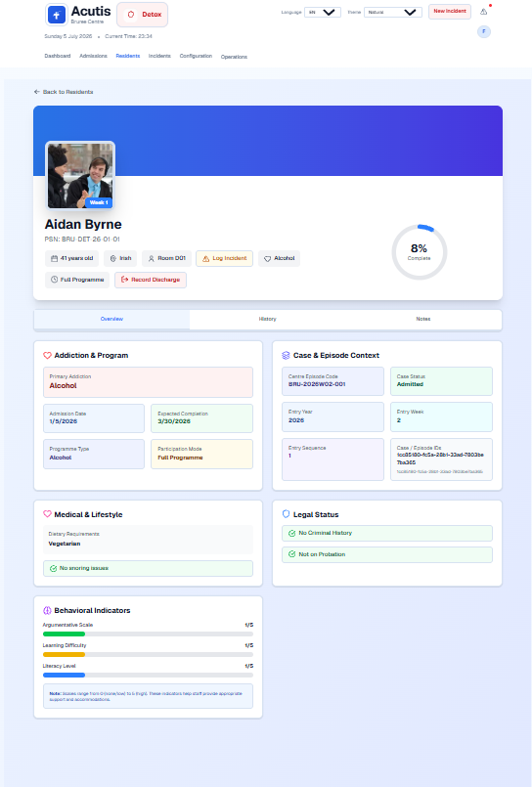
Task: Click the Week 1 badge on photo
Action: tap(99, 202)
